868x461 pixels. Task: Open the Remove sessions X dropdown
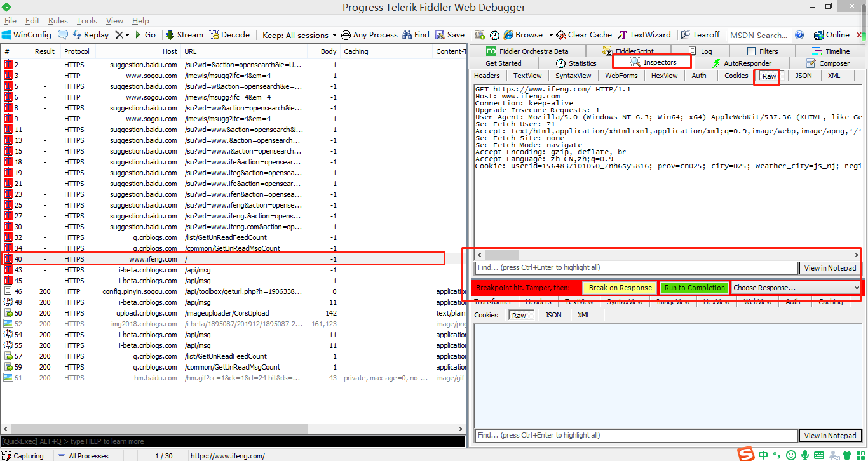pyautogui.click(x=122, y=35)
